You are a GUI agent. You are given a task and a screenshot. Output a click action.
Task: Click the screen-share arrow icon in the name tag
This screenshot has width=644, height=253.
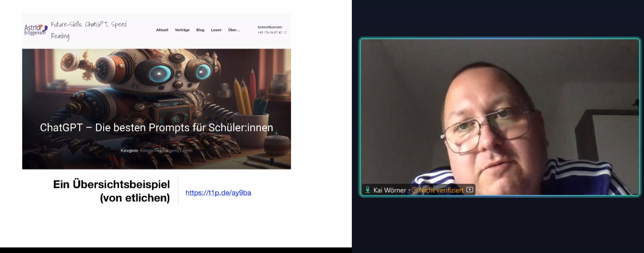470,190
